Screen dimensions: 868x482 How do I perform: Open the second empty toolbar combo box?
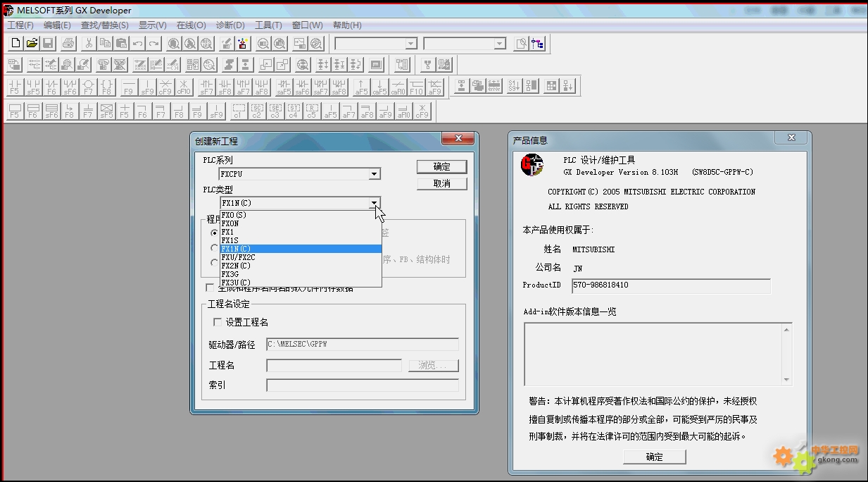tap(500, 44)
